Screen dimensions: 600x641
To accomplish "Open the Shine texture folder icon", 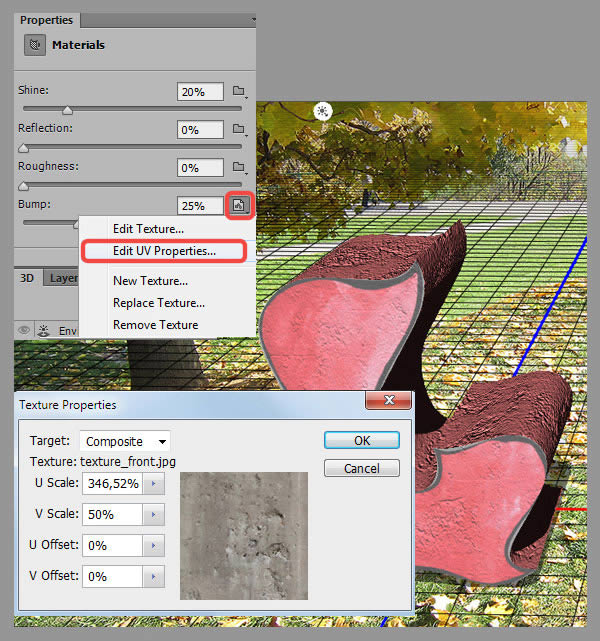I will click(x=238, y=91).
